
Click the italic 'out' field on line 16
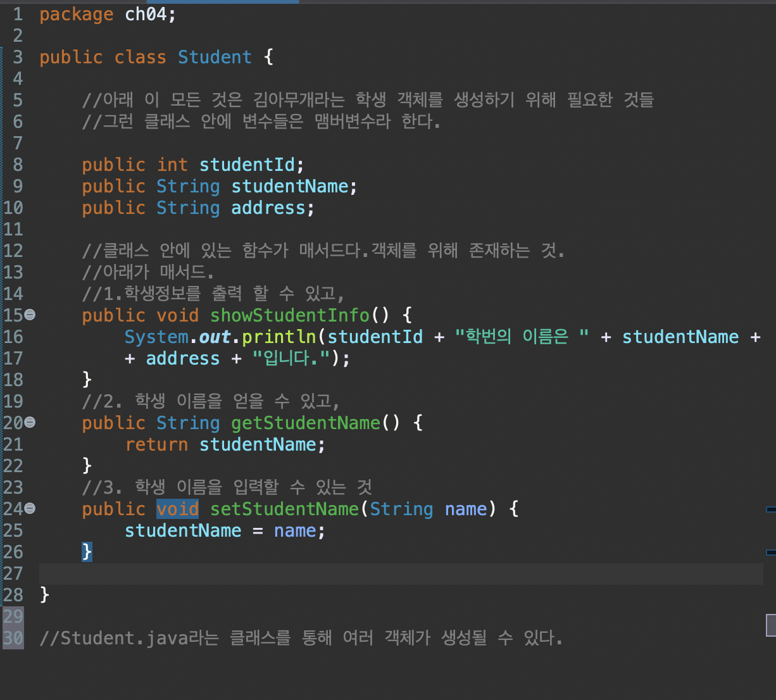[x=215, y=337]
